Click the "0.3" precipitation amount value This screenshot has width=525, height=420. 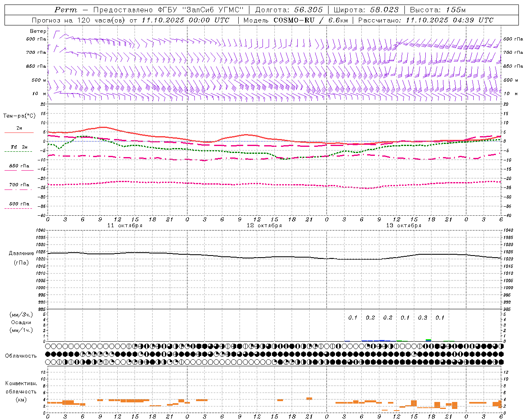point(422,318)
